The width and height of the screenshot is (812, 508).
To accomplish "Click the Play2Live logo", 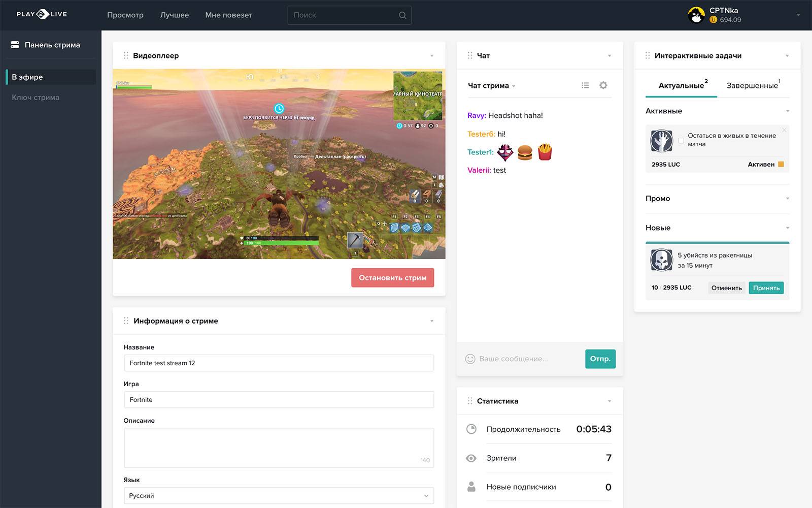I will 42,14.
